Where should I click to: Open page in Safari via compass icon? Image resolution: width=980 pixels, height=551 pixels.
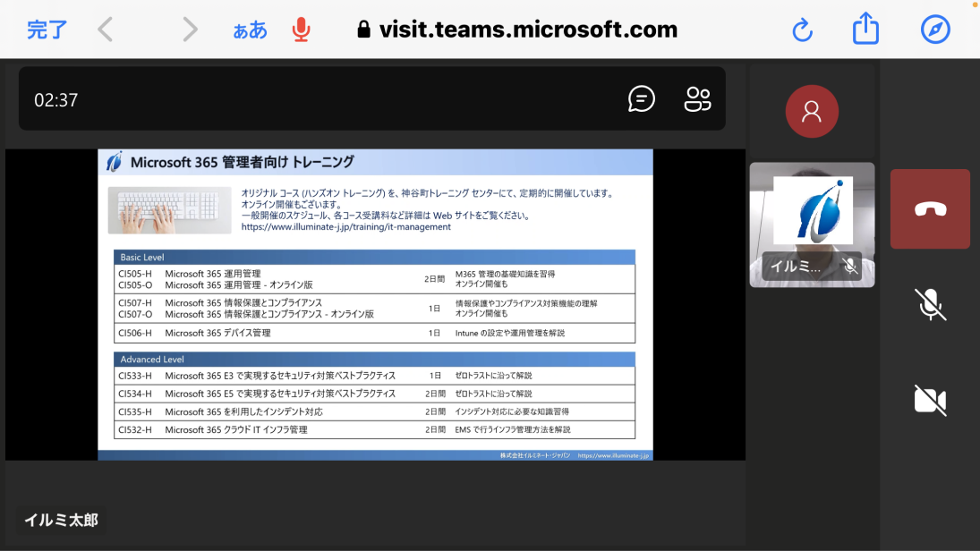tap(935, 30)
